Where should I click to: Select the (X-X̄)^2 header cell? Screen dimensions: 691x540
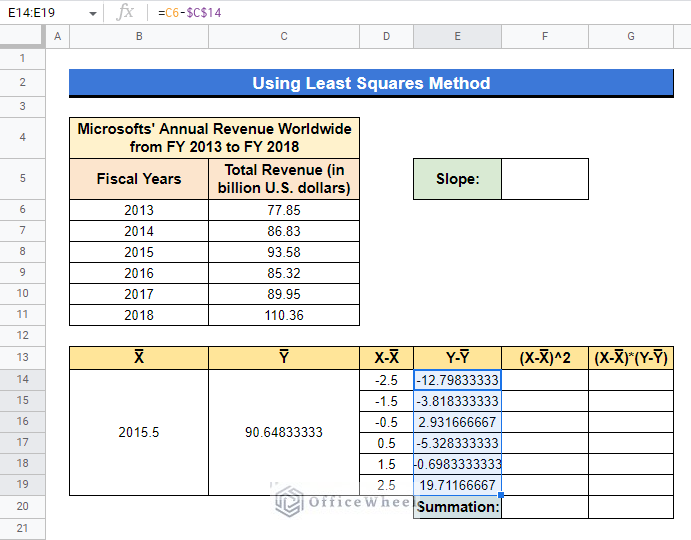[545, 358]
